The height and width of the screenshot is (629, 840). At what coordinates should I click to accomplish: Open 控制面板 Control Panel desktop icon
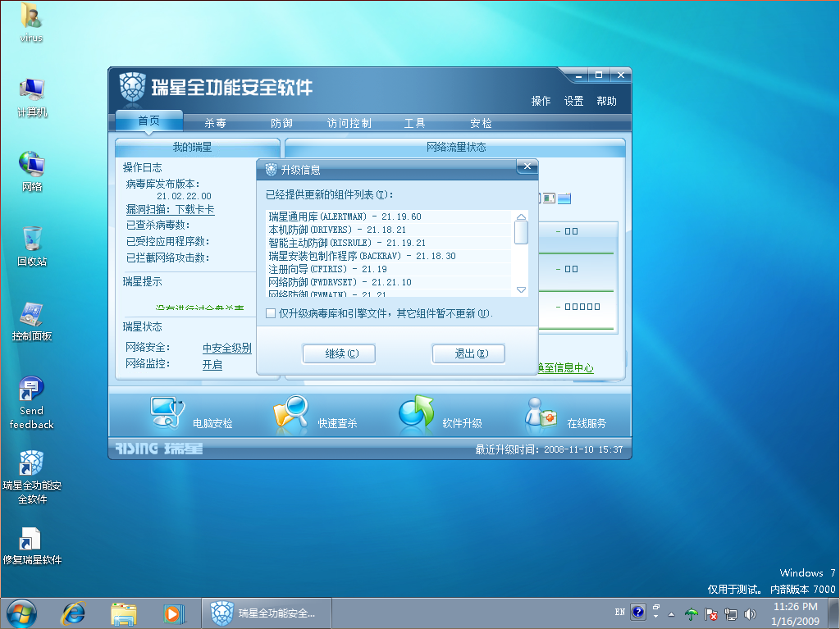[32, 321]
